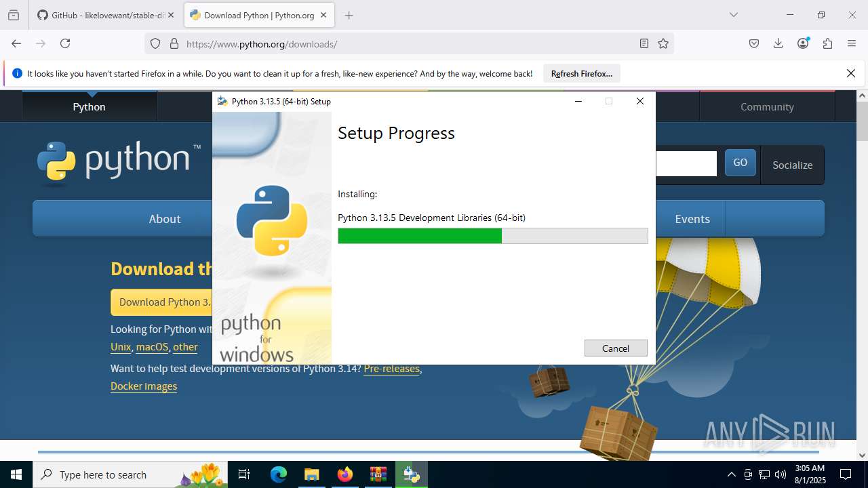Save page to Pocket

754,43
